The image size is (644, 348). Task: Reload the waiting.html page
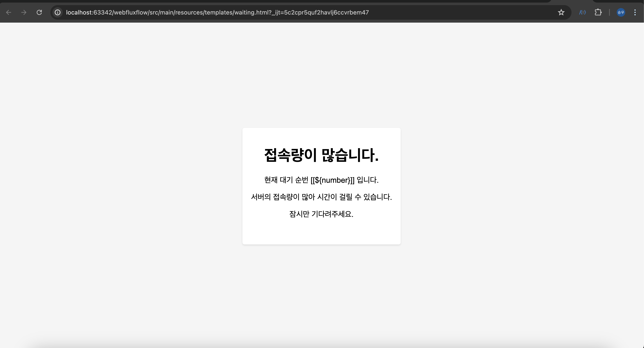(x=39, y=12)
